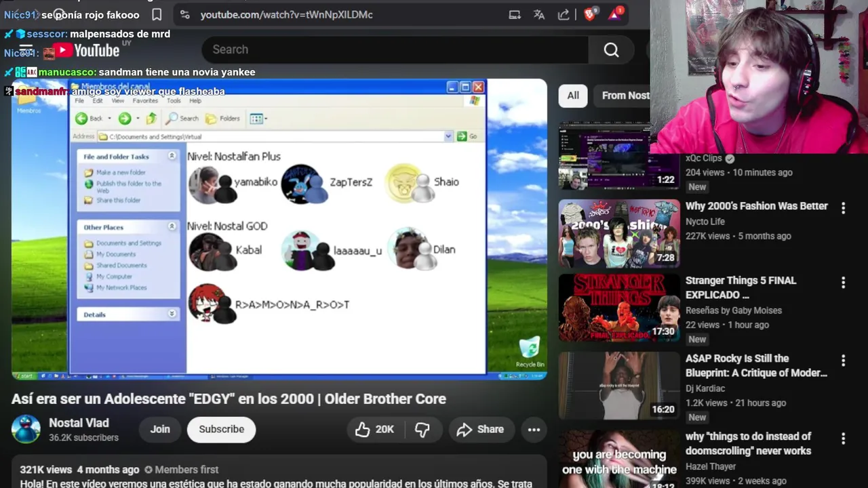Image resolution: width=868 pixels, height=488 pixels.
Task: Like the video with 20K thumbs up
Action: 374,429
